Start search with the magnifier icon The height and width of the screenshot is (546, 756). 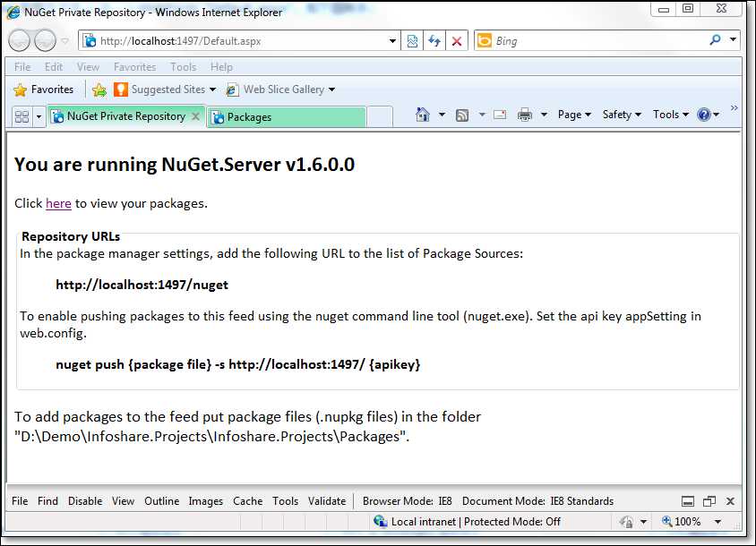pyautogui.click(x=715, y=40)
